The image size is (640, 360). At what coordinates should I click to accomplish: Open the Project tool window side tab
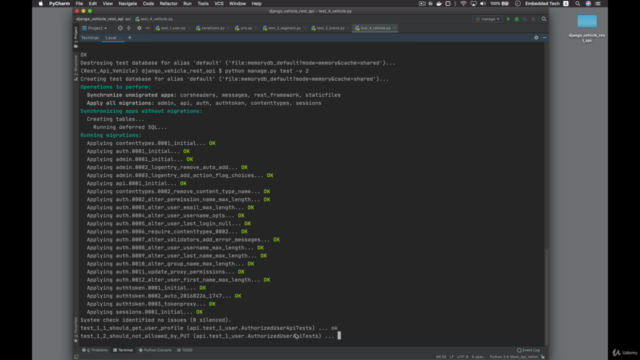click(76, 37)
